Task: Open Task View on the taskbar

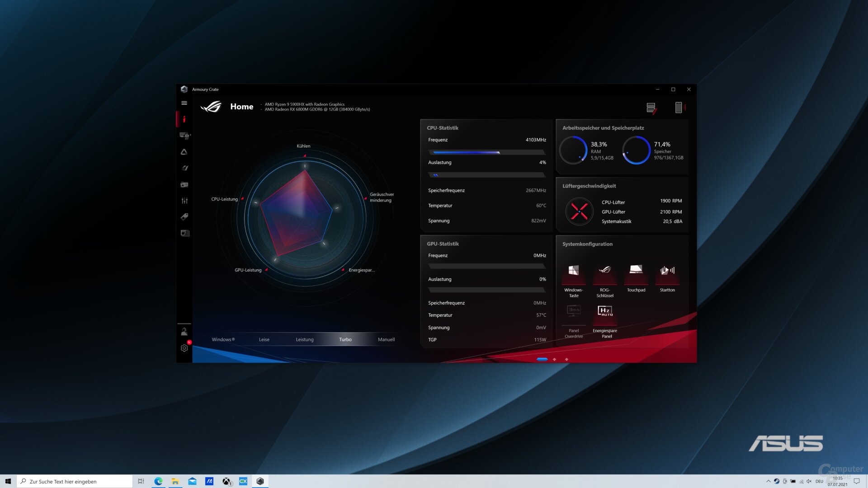Action: tap(141, 481)
